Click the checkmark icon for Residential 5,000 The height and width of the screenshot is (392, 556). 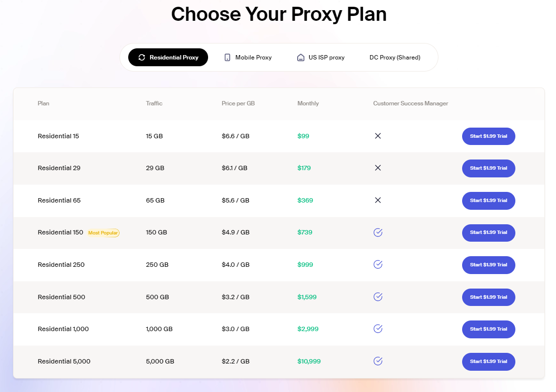coord(378,361)
